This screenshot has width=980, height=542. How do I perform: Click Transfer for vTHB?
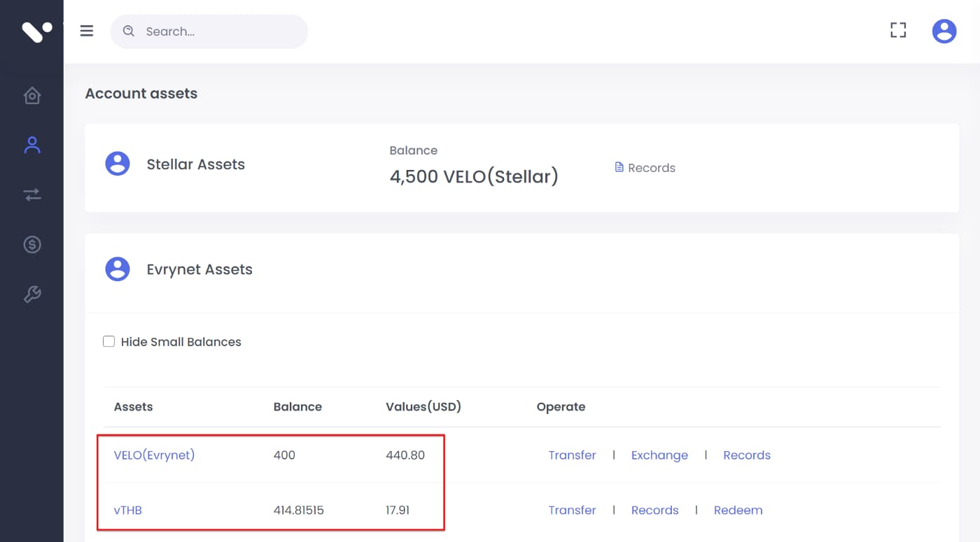tap(572, 511)
